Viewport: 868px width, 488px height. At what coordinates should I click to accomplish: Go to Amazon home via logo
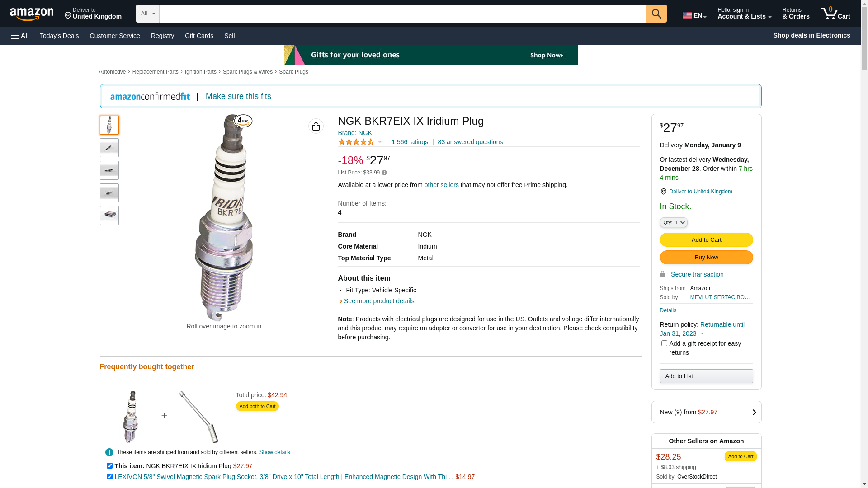pyautogui.click(x=32, y=14)
